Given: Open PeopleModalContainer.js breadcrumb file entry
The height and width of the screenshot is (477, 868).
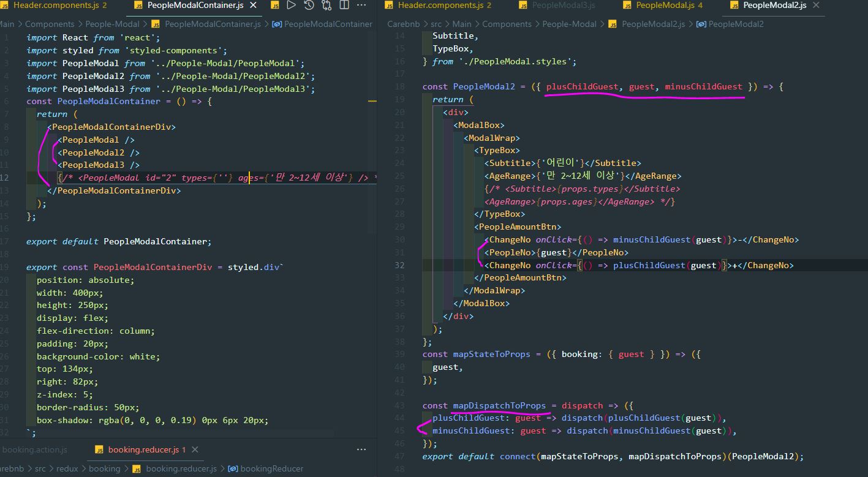Looking at the screenshot, I should pos(213,24).
